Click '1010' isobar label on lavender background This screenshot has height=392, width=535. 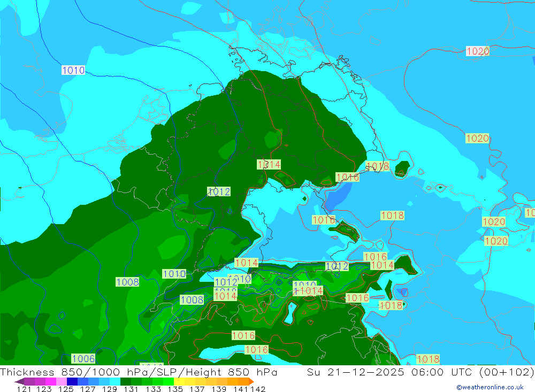pyautogui.click(x=73, y=70)
